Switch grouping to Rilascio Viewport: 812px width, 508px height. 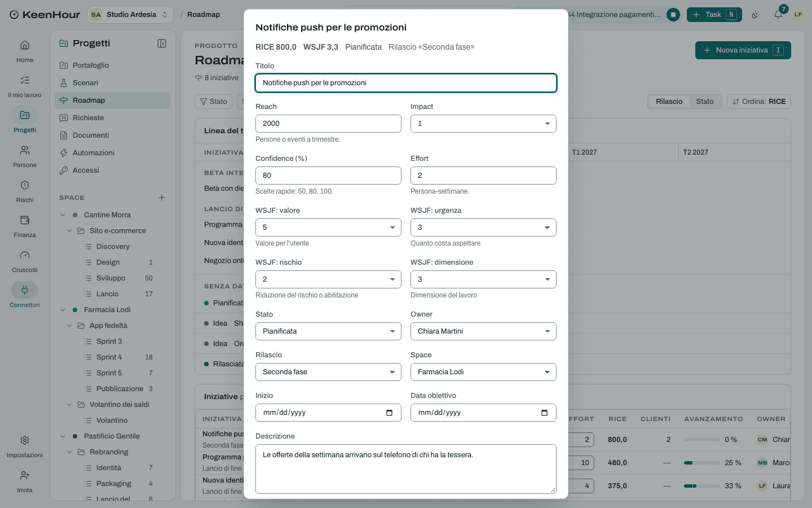pos(669,102)
